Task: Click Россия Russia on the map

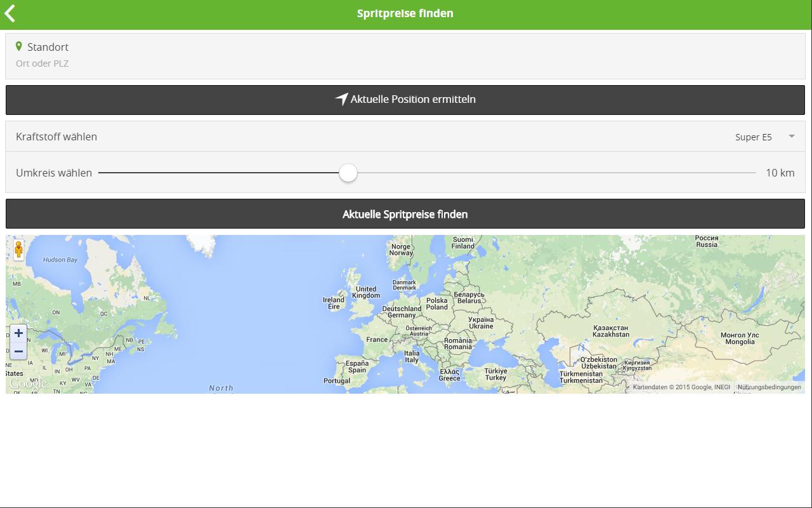Action: click(707, 241)
